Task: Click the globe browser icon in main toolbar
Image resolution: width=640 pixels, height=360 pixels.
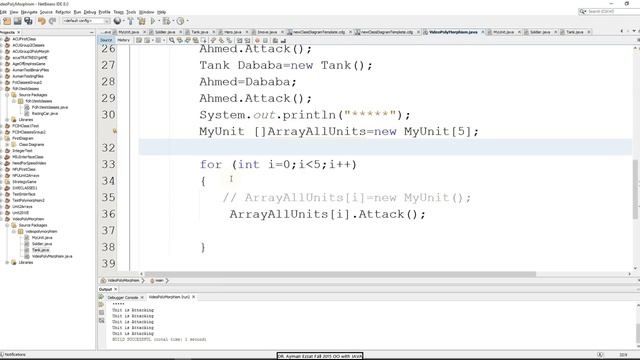Action: tap(117, 21)
